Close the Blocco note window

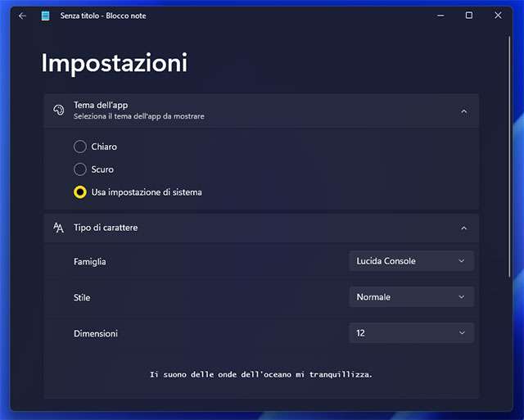pos(498,16)
